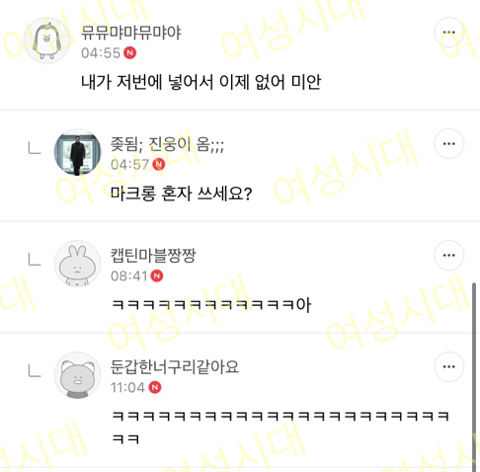This screenshot has height=472, width=480.
Task: Click the red N badge next to 11:04
Action: [x=155, y=387]
